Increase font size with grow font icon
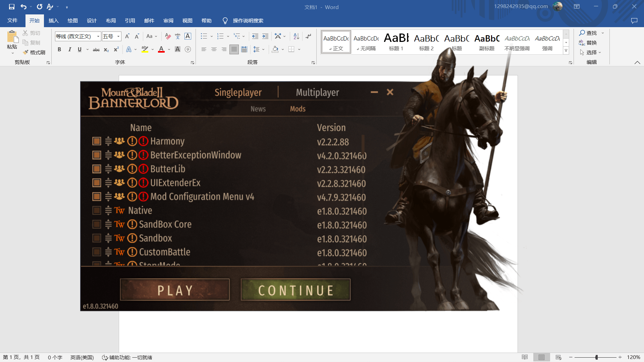 127,36
